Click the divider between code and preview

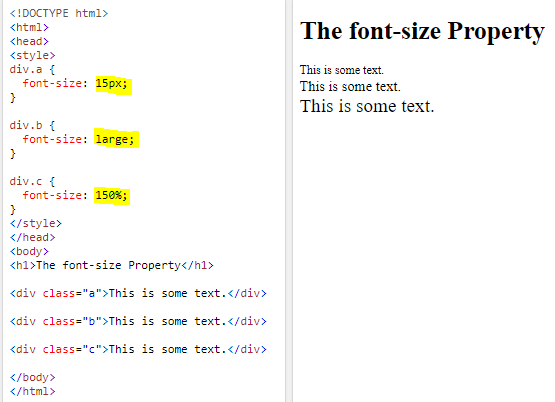point(289,201)
